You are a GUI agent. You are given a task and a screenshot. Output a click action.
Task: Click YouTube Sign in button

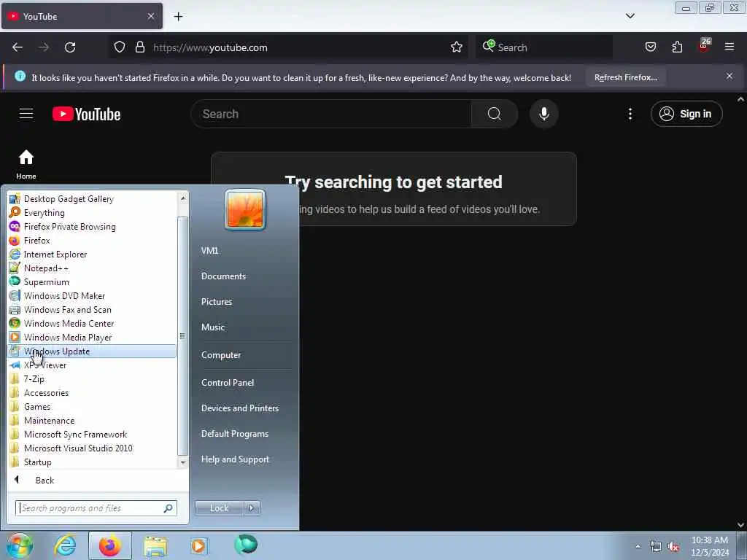686,114
